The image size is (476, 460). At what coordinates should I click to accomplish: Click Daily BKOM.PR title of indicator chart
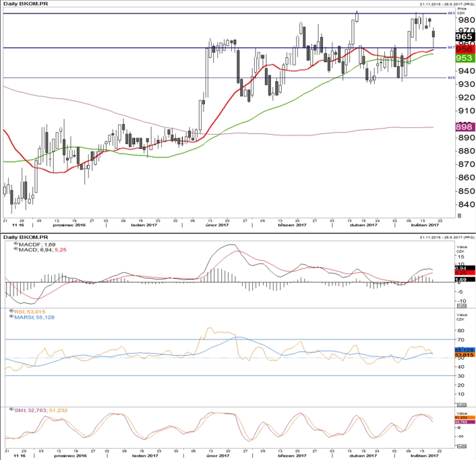coord(26,237)
